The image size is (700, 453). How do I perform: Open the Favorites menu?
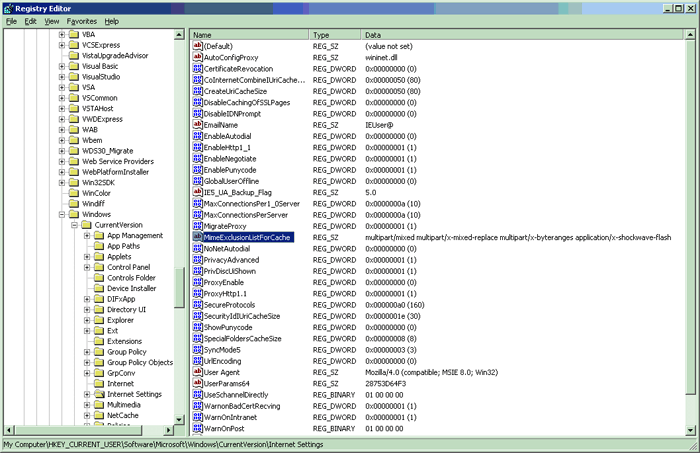(82, 21)
